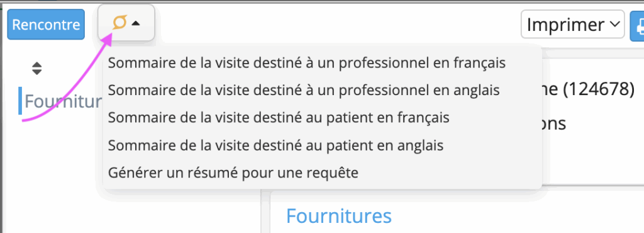The height and width of the screenshot is (233, 644).
Task: Click the white Fournitures panel card
Action: (457, 213)
